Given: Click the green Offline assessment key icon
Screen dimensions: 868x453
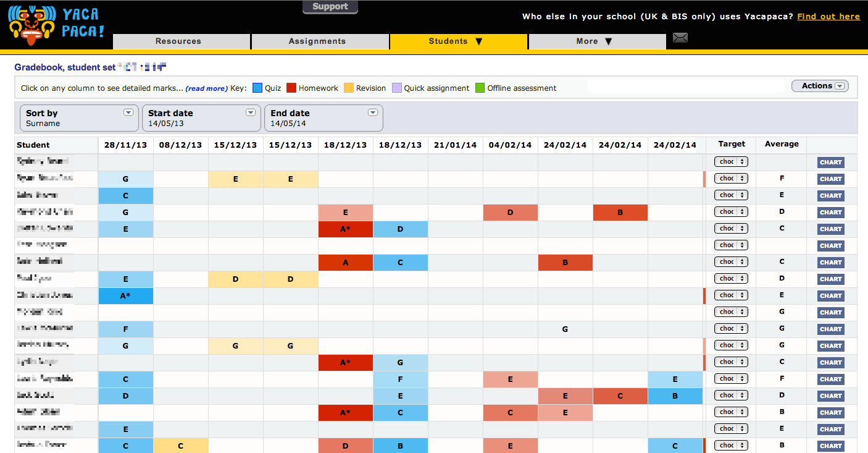Looking at the screenshot, I should [480, 88].
